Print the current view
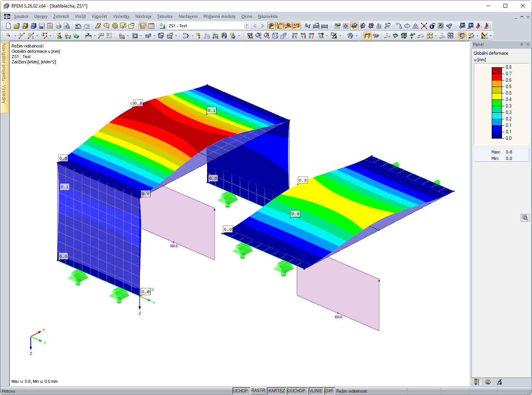 click(59, 26)
